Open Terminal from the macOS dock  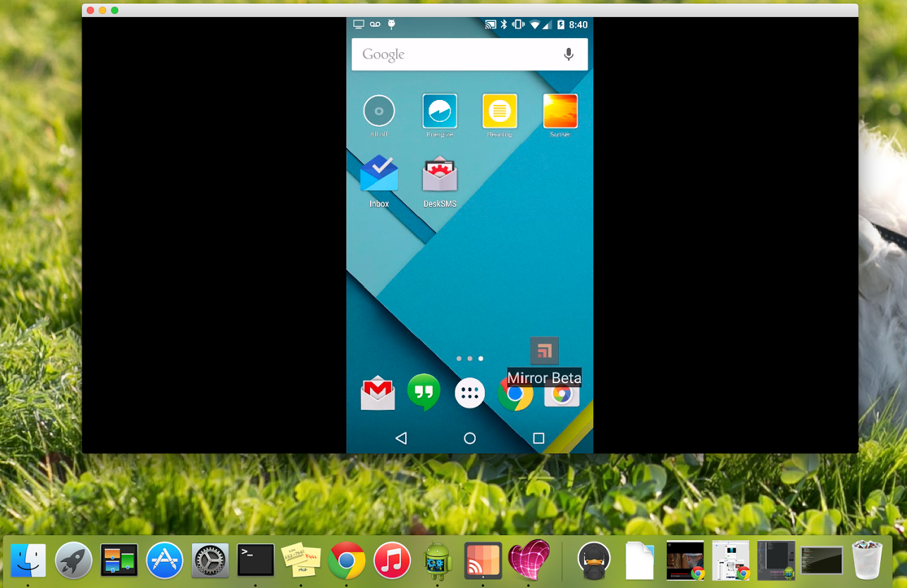click(x=255, y=561)
